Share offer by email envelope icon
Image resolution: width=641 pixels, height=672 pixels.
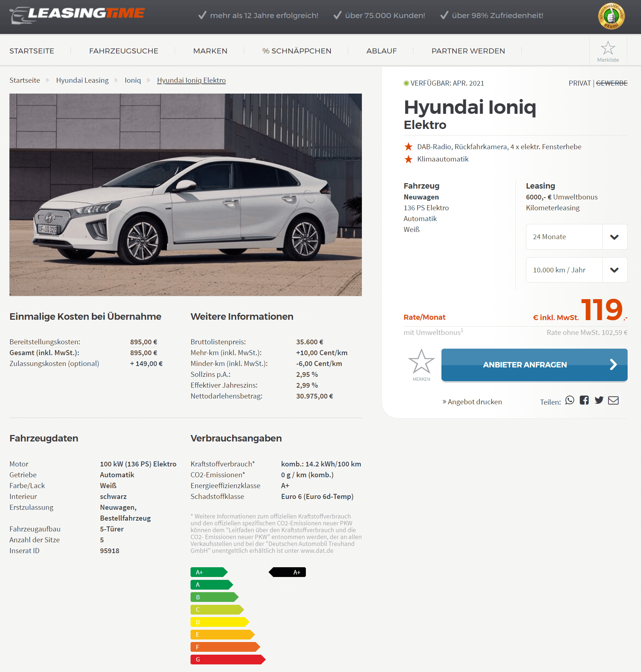coord(614,400)
